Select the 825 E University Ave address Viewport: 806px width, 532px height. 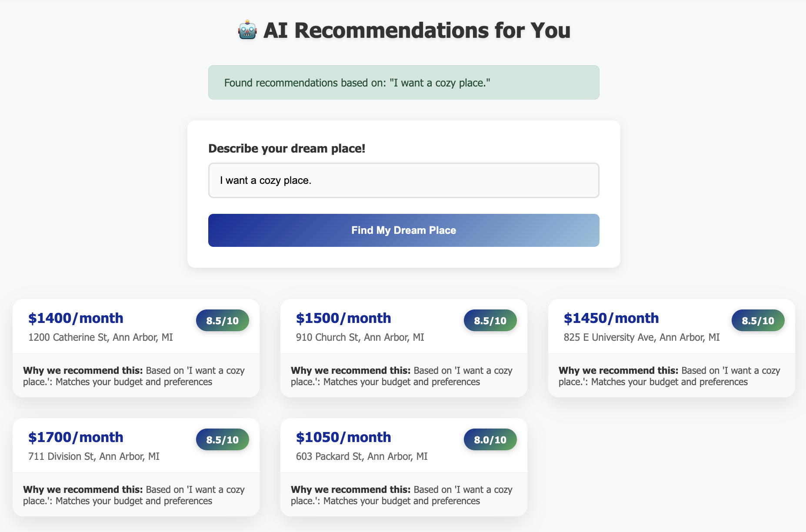pos(642,337)
